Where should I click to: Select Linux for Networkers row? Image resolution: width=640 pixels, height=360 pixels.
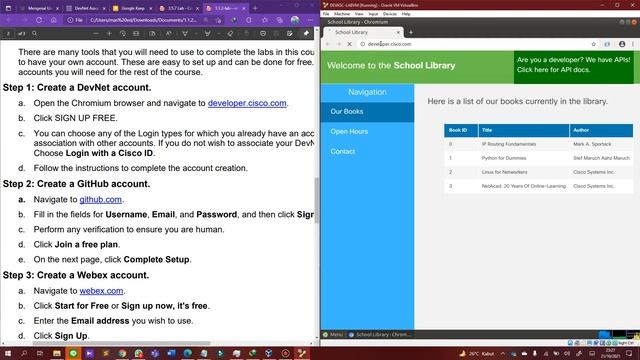[538, 172]
